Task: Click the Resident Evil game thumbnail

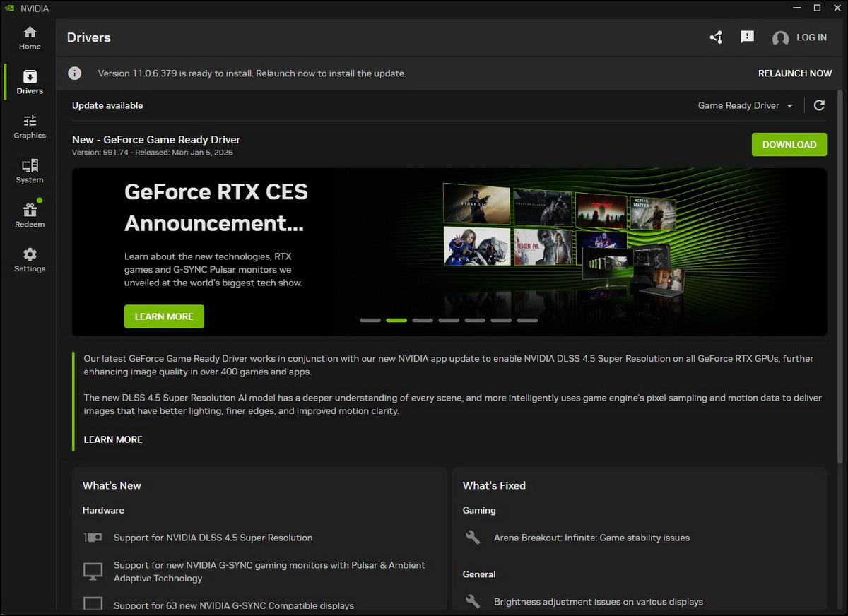Action: tap(543, 246)
